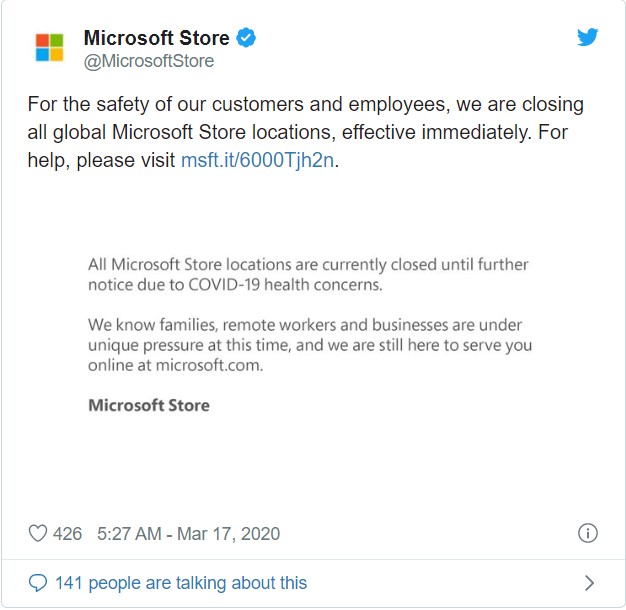The image size is (626, 610).
Task: Click the speech bubble reply icon
Action: (38, 583)
